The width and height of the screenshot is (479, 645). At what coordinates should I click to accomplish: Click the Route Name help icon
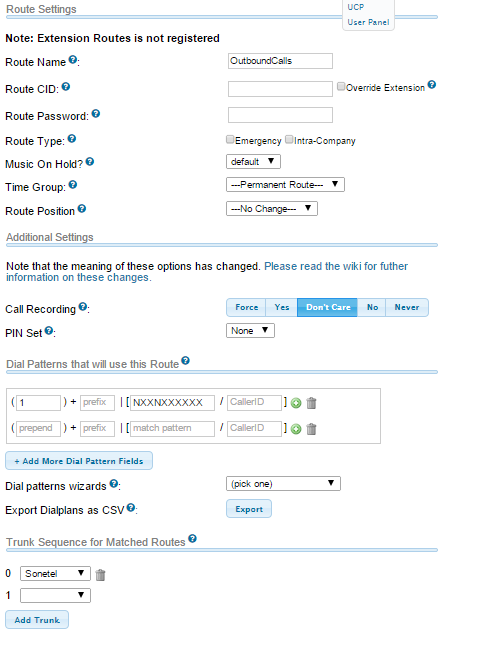point(72,60)
